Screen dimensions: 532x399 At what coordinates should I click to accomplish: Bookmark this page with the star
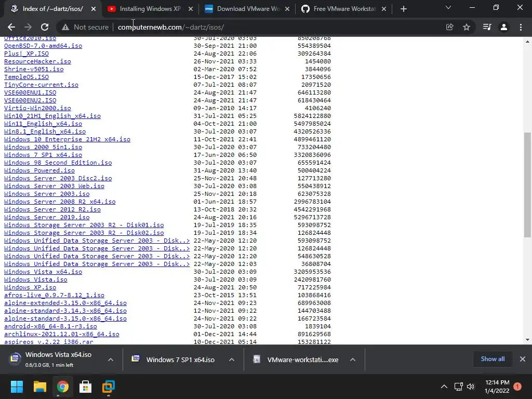[467, 27]
